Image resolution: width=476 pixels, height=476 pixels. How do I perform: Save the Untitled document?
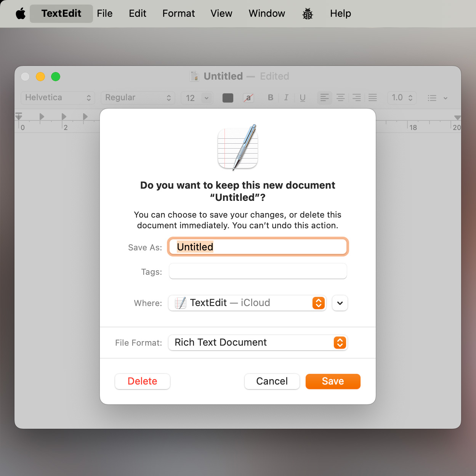pos(332,381)
